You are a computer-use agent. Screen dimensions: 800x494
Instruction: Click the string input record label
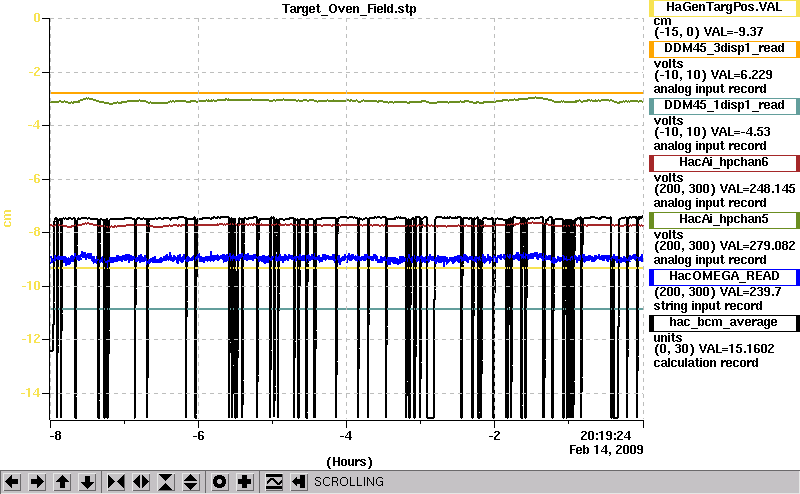(708, 306)
